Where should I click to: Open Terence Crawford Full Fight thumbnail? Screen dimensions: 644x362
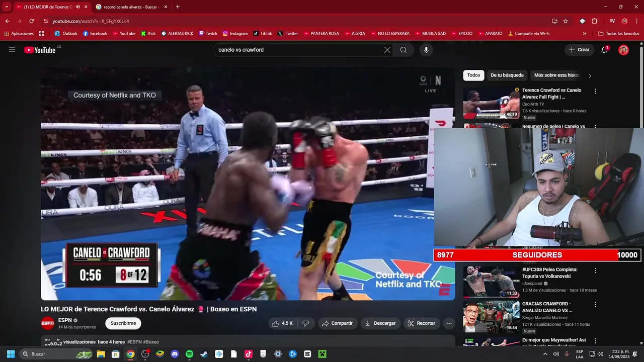coord(491,103)
